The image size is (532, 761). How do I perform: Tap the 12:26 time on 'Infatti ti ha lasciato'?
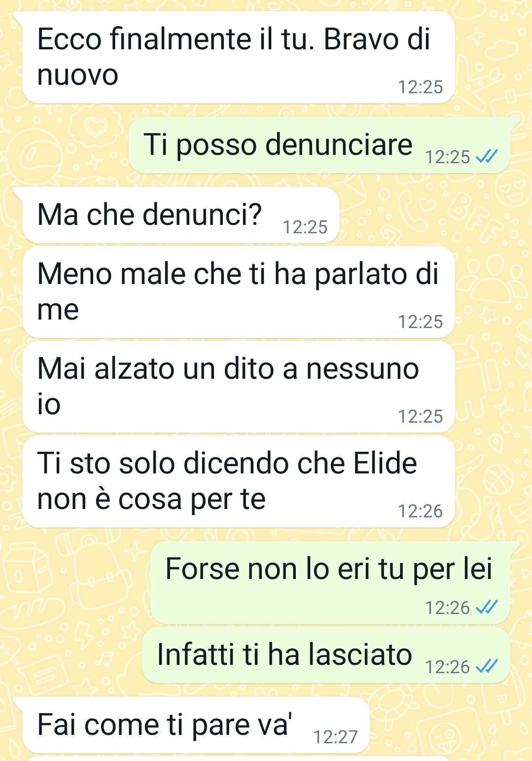pos(447,667)
